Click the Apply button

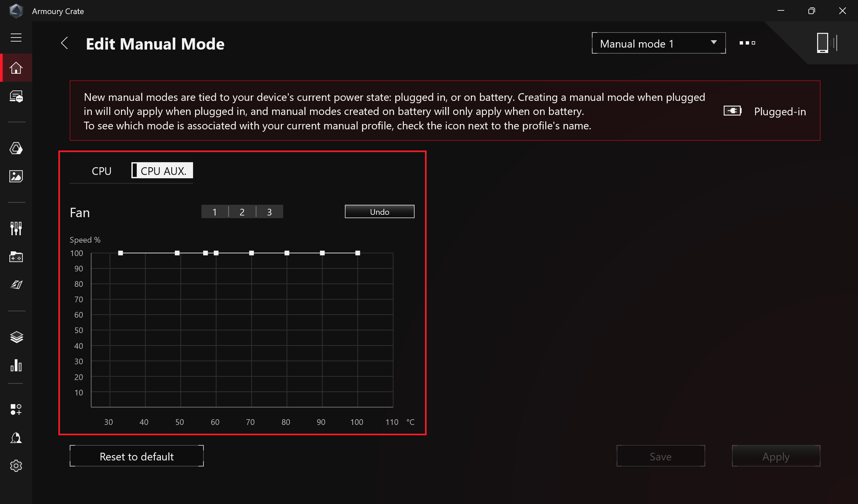click(776, 456)
